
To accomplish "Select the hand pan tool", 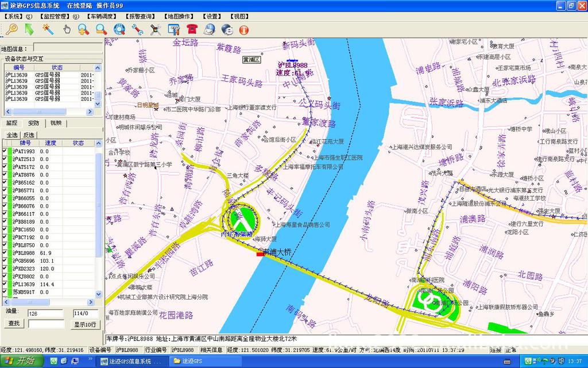I will pyautogui.click(x=67, y=29).
